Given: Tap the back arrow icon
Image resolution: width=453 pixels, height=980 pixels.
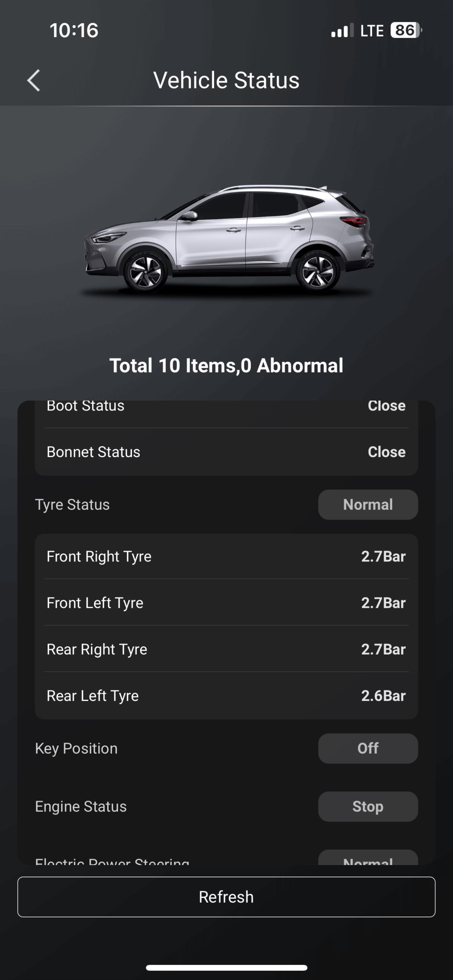Looking at the screenshot, I should (x=34, y=80).
